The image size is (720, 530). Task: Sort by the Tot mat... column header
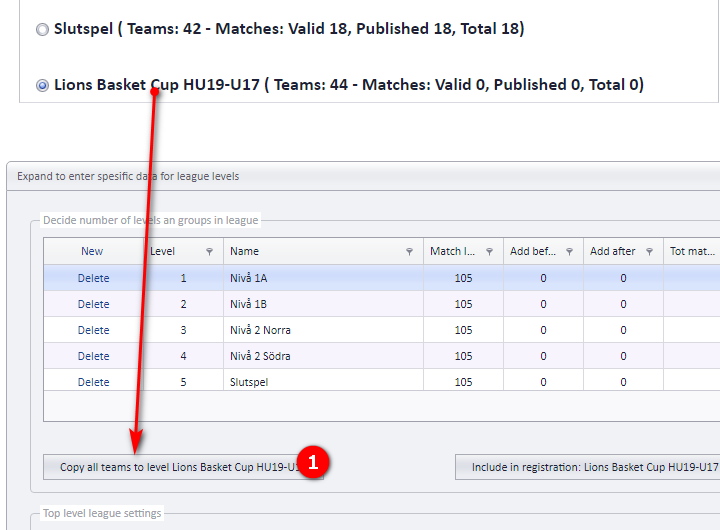point(692,251)
